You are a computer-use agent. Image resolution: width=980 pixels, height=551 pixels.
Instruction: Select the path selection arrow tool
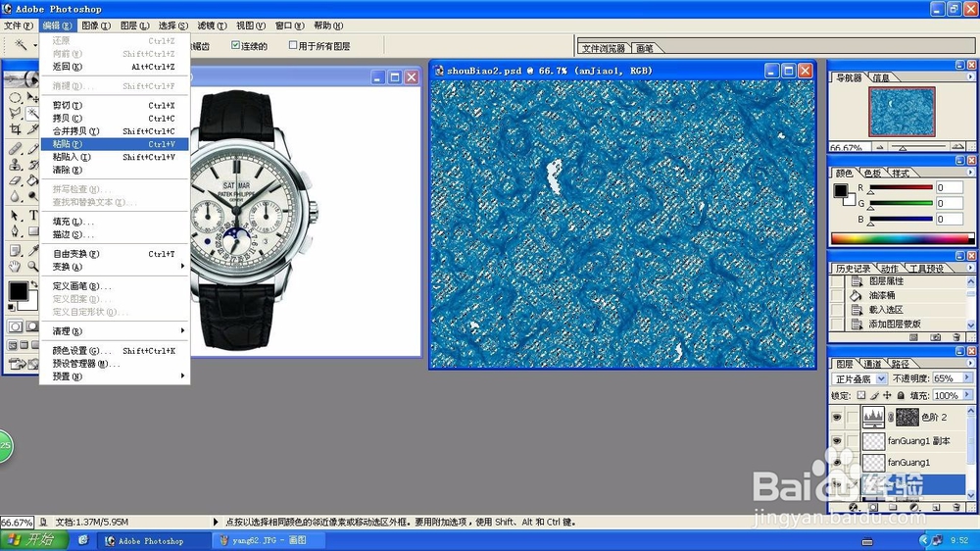[15, 215]
